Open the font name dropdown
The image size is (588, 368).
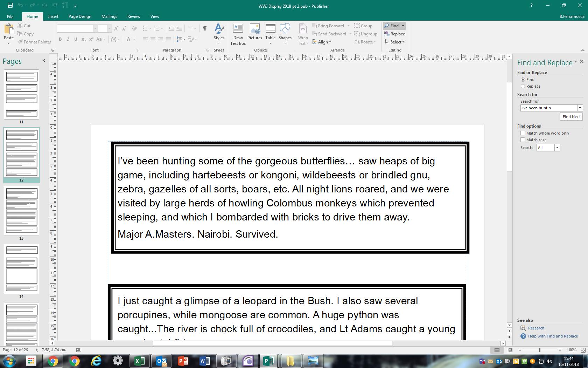(x=95, y=28)
